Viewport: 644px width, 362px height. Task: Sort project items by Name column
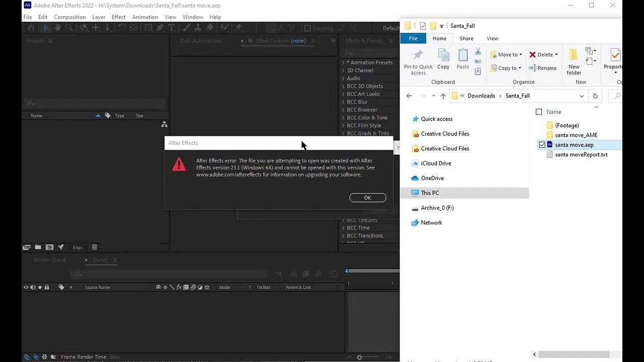pyautogui.click(x=37, y=116)
